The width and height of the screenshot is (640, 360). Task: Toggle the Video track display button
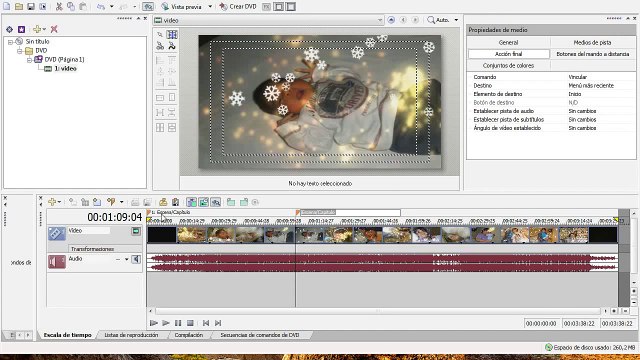(136, 231)
